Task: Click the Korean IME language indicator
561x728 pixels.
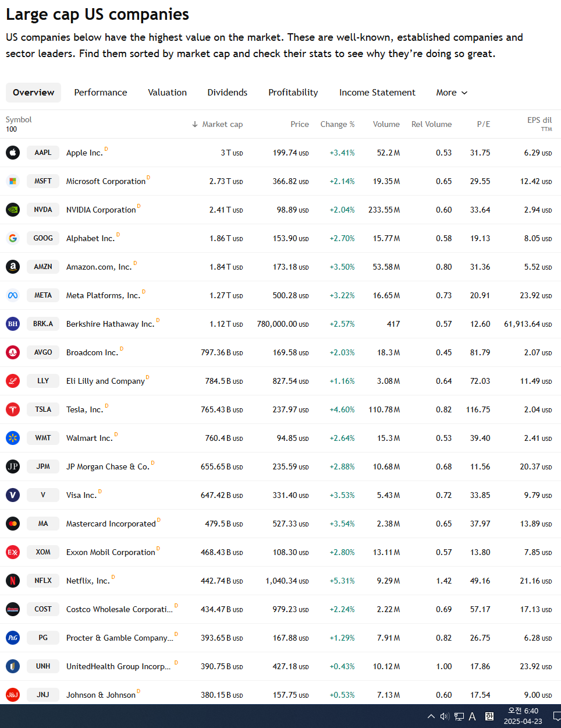Action: click(x=489, y=716)
